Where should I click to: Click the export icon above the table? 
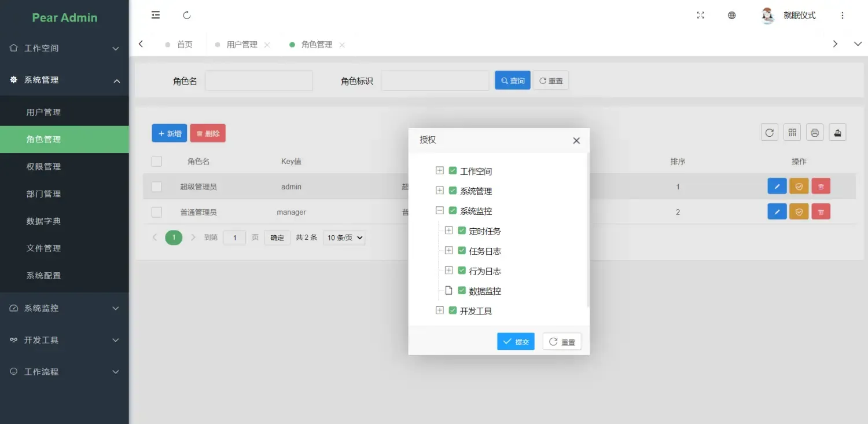[x=837, y=132]
